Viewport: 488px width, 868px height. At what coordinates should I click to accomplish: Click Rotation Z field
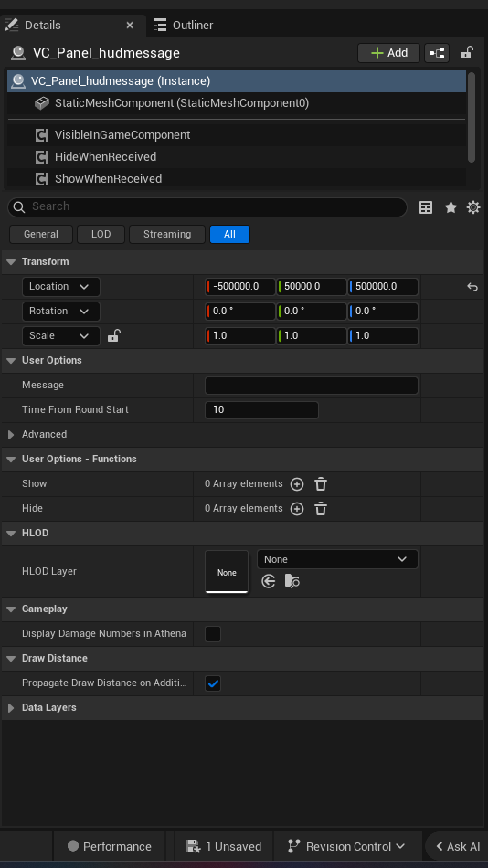[x=383, y=311]
